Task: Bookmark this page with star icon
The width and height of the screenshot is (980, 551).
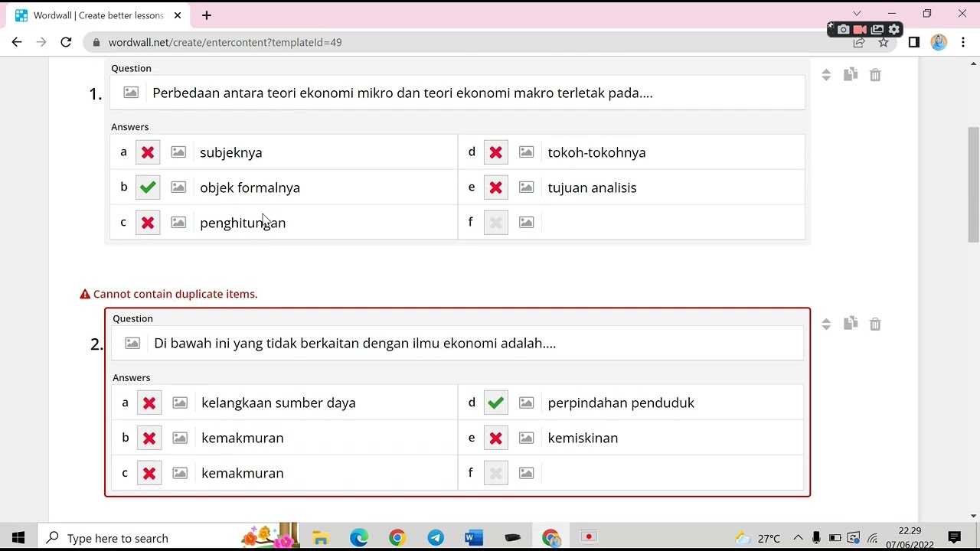Action: [x=884, y=42]
